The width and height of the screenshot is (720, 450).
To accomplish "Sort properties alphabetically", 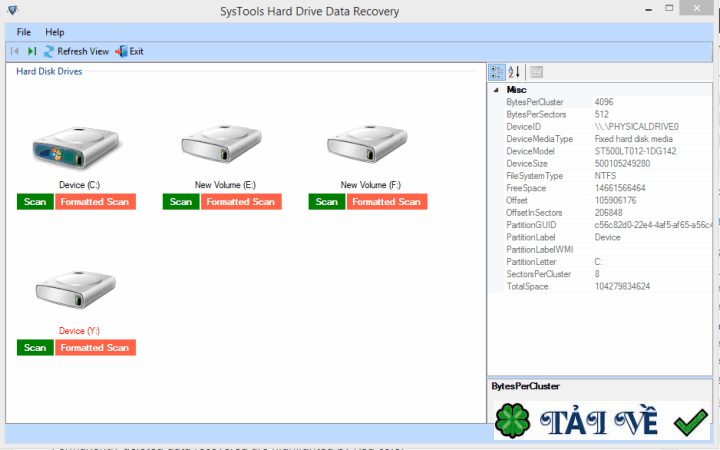I will [x=514, y=72].
